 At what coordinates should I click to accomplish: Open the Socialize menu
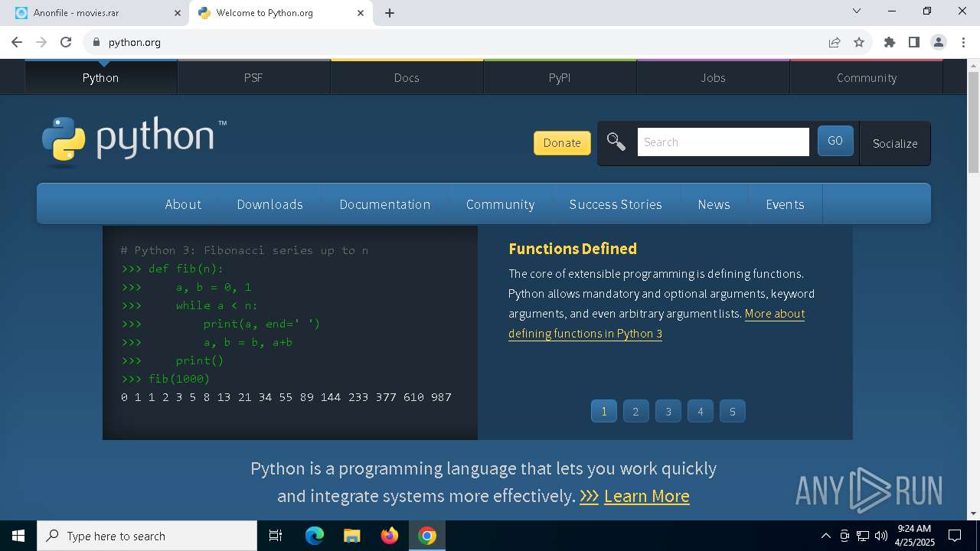(895, 143)
